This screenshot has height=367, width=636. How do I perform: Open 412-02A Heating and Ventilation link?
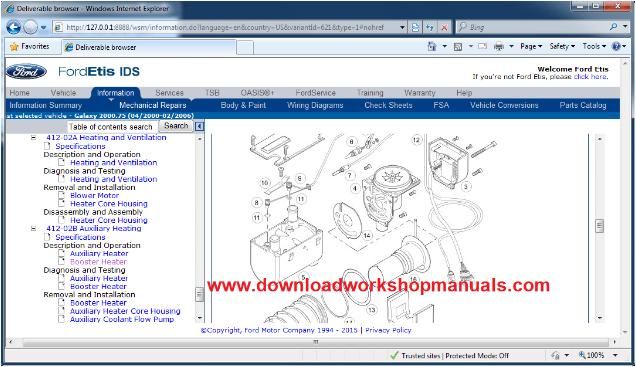106,137
